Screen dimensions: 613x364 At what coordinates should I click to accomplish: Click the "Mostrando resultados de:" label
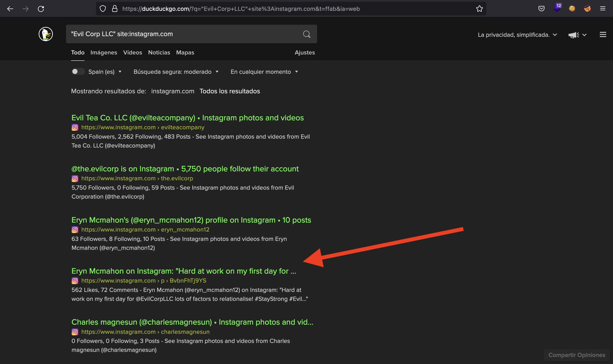(109, 91)
